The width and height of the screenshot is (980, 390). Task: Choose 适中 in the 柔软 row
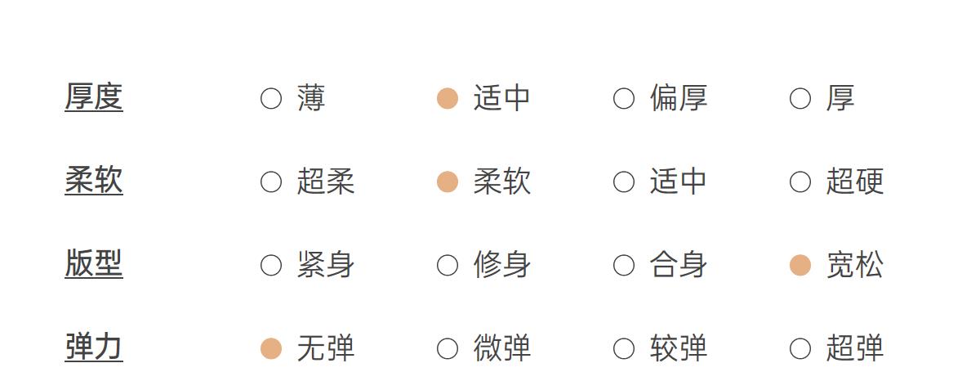624,182
